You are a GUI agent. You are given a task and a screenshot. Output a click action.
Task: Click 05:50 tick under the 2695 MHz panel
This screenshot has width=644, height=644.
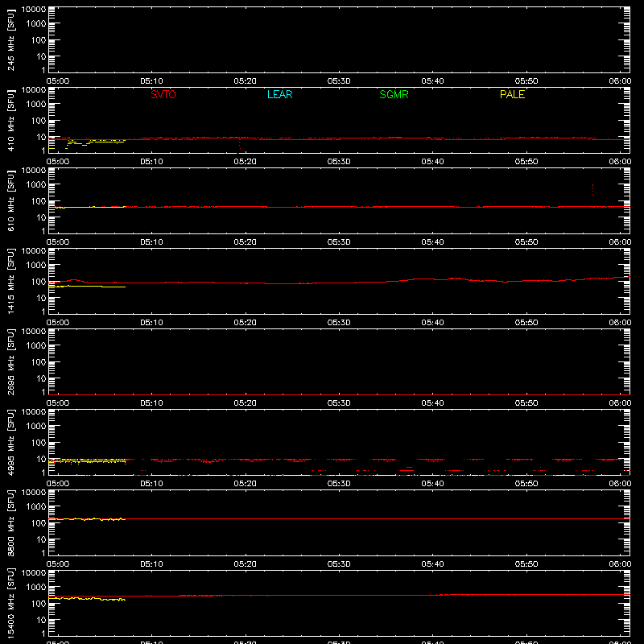526,403
